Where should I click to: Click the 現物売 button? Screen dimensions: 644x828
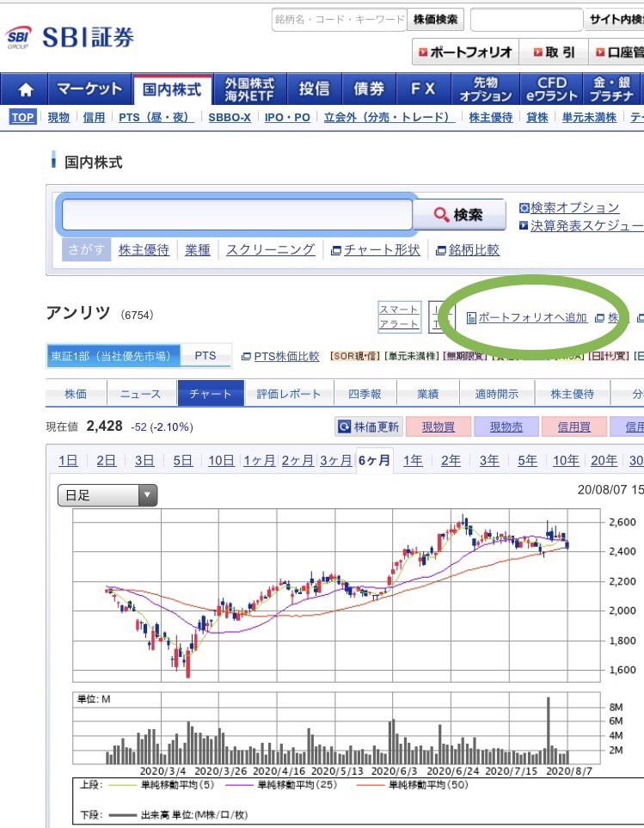506,426
